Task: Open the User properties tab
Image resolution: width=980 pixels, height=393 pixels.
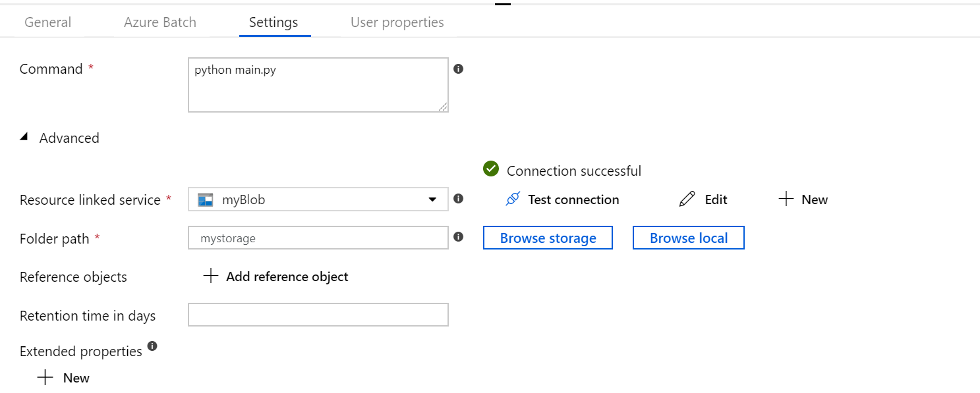Action: 397,22
